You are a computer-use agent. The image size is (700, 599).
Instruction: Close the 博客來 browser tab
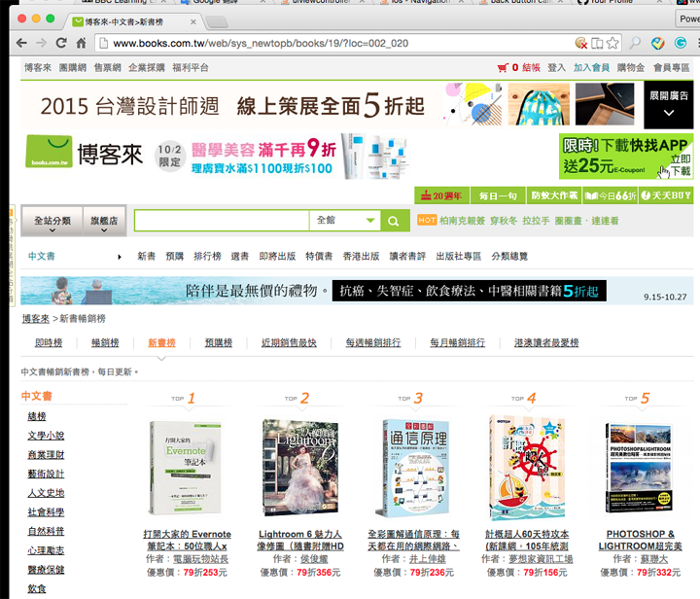click(192, 21)
